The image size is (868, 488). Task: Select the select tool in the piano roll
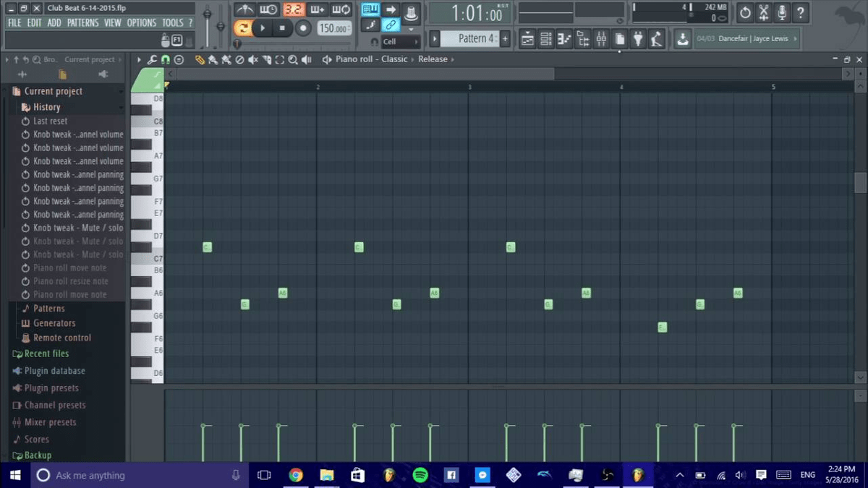tap(280, 59)
